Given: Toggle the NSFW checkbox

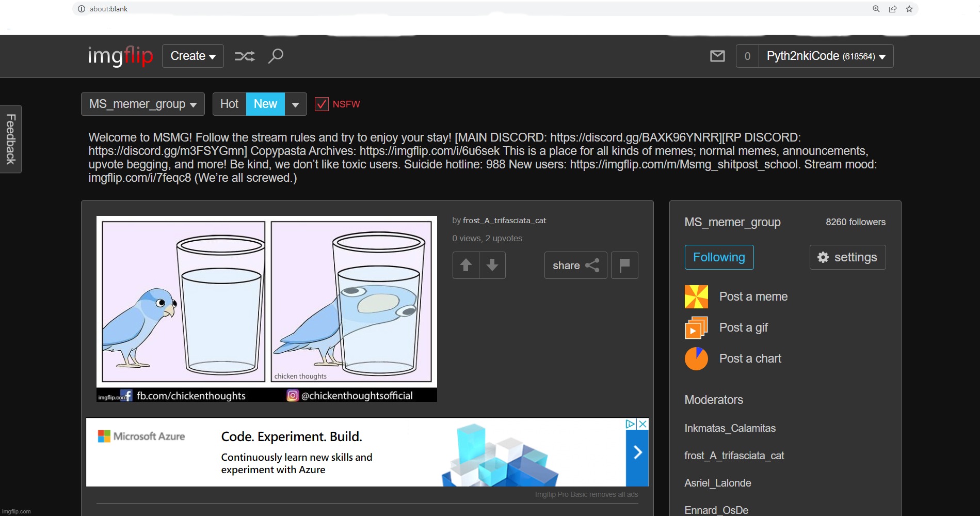Looking at the screenshot, I should [x=322, y=104].
